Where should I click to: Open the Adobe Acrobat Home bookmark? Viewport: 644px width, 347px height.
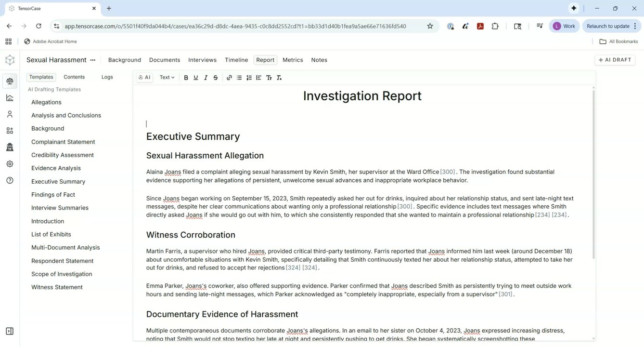click(x=50, y=41)
